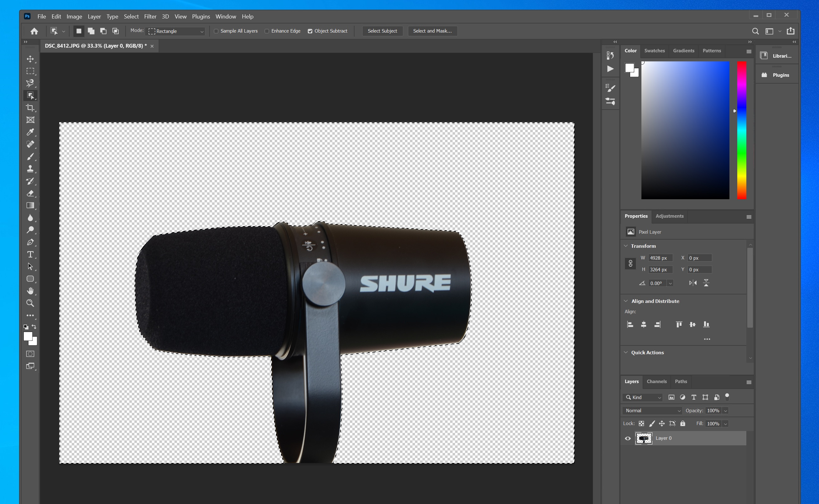Click the foreground color swatch in toolbar
The image size is (819, 504).
(x=28, y=337)
